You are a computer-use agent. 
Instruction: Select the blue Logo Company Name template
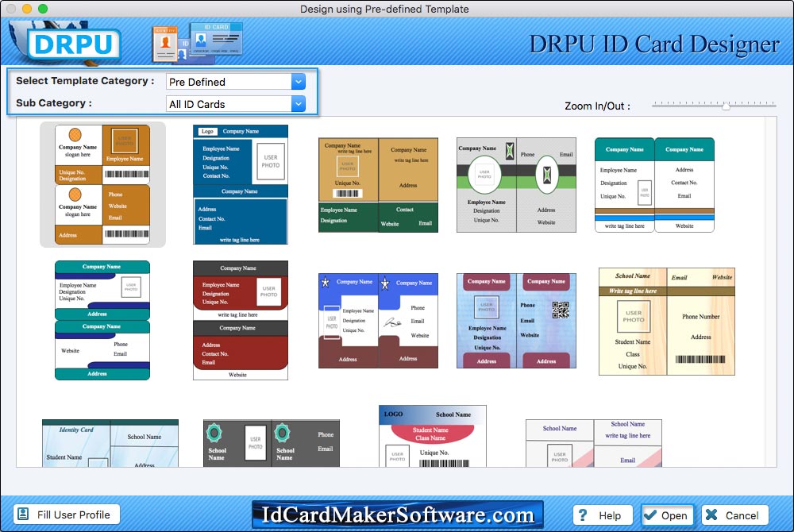pyautogui.click(x=240, y=184)
